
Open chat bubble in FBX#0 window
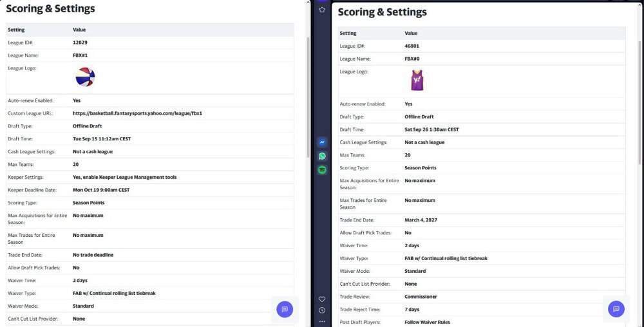(x=616, y=309)
